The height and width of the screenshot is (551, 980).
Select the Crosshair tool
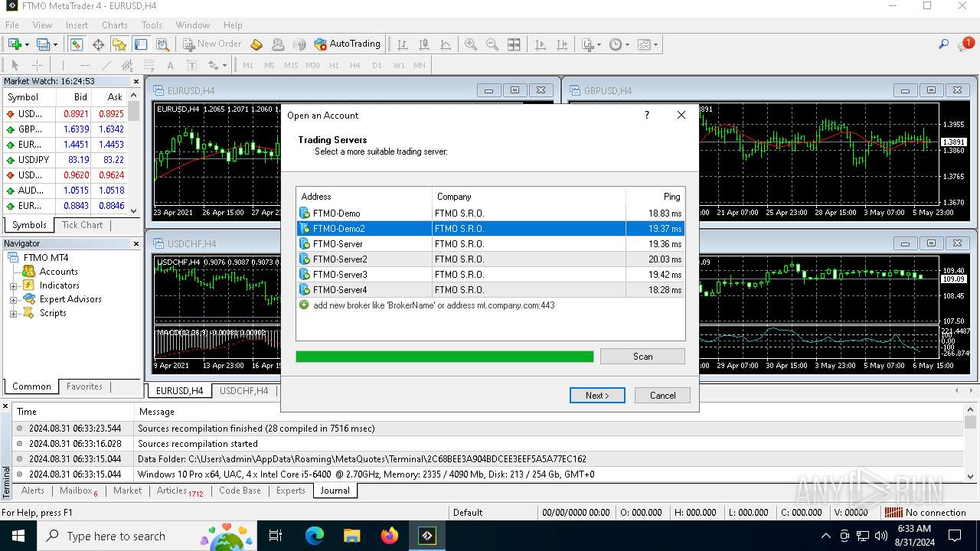pos(37,65)
